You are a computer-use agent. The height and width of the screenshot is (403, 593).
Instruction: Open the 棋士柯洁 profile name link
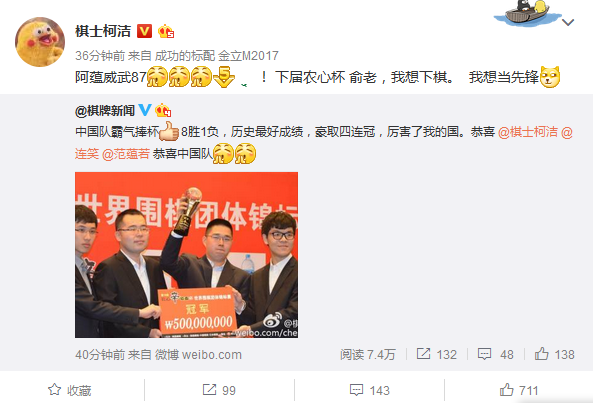[x=103, y=31]
